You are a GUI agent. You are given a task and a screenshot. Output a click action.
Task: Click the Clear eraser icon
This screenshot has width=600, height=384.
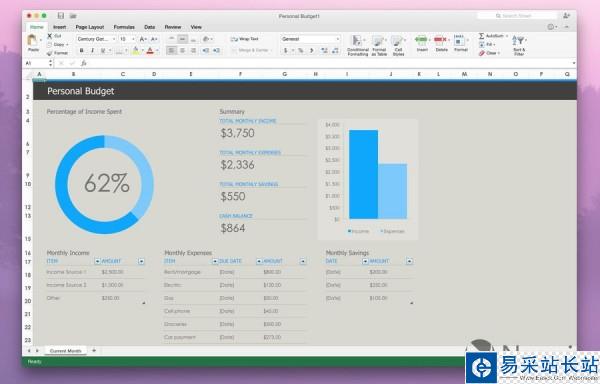pyautogui.click(x=481, y=53)
